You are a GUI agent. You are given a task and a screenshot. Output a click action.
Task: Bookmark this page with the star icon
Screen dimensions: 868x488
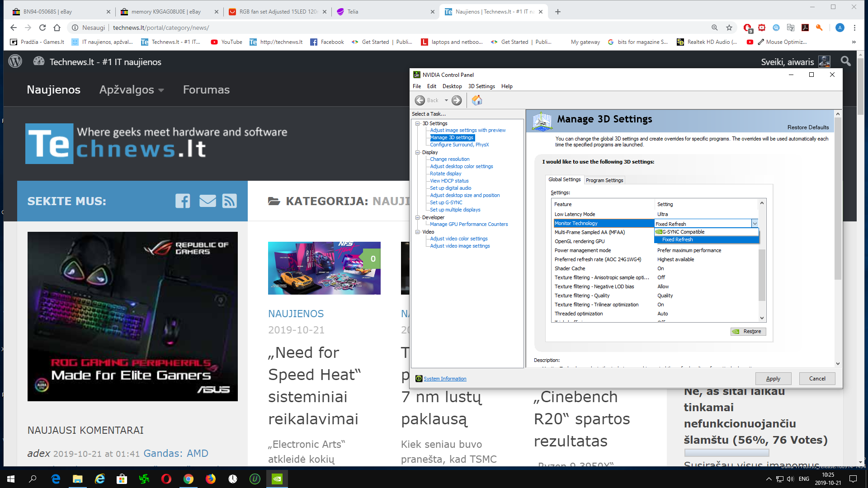point(729,28)
